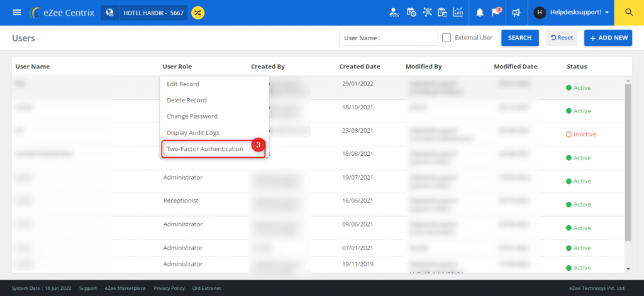Screen dimensions: 644x296
Task: Click the eZee Centrix logo
Action: click(62, 13)
